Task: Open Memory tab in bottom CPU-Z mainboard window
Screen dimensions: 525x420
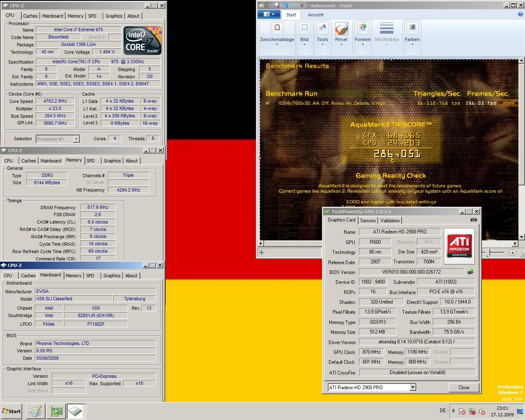Action: [73, 276]
